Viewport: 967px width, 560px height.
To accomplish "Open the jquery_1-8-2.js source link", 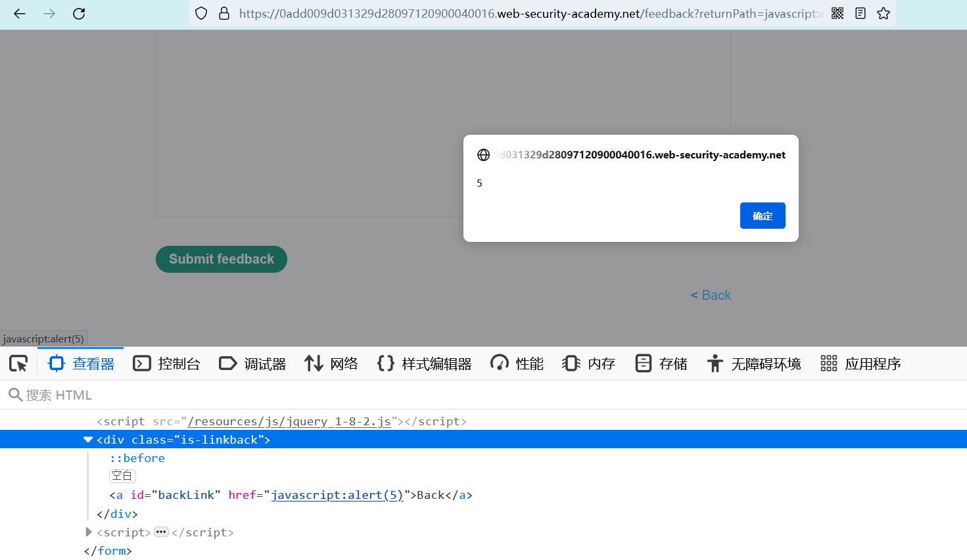I will 289,421.
